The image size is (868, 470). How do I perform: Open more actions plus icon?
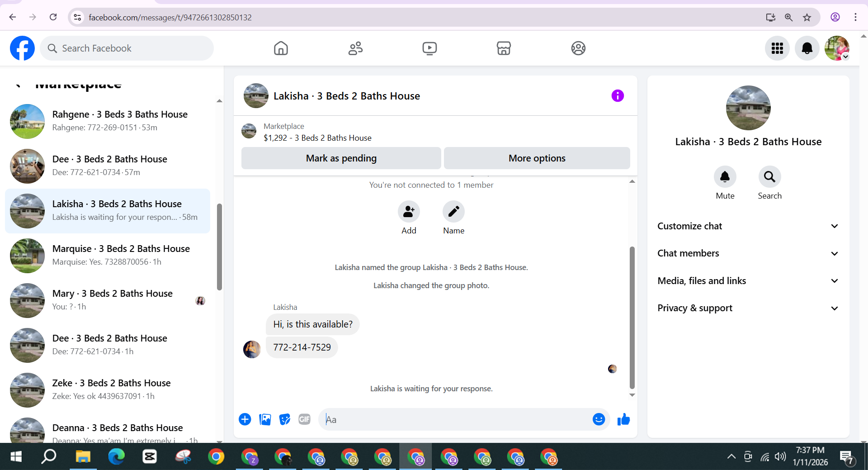(245, 419)
